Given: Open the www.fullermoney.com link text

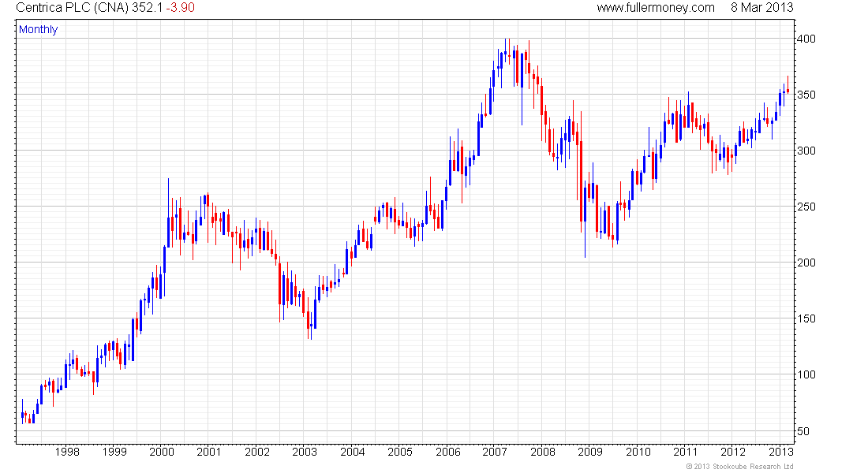Looking at the screenshot, I should click(x=656, y=8).
